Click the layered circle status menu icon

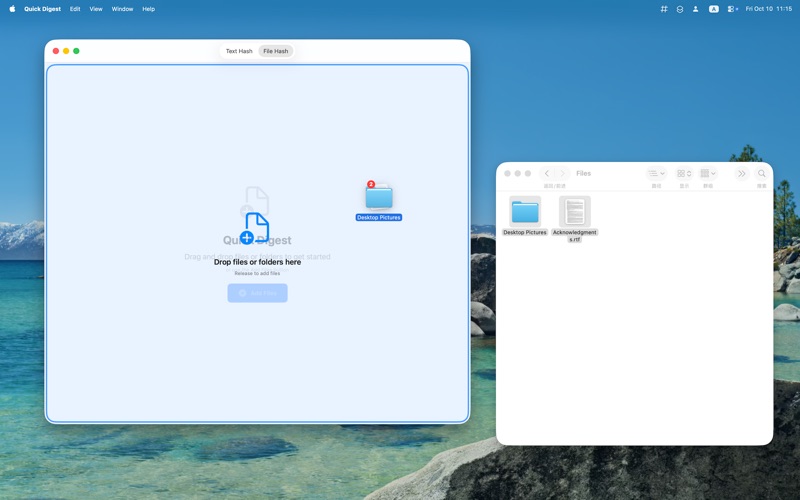tap(680, 9)
